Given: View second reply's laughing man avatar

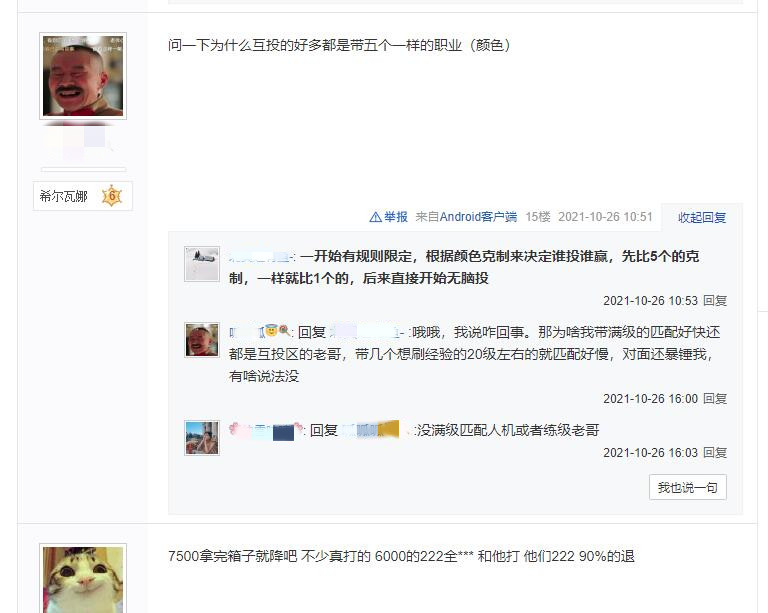Looking at the screenshot, I should pyautogui.click(x=202, y=340).
